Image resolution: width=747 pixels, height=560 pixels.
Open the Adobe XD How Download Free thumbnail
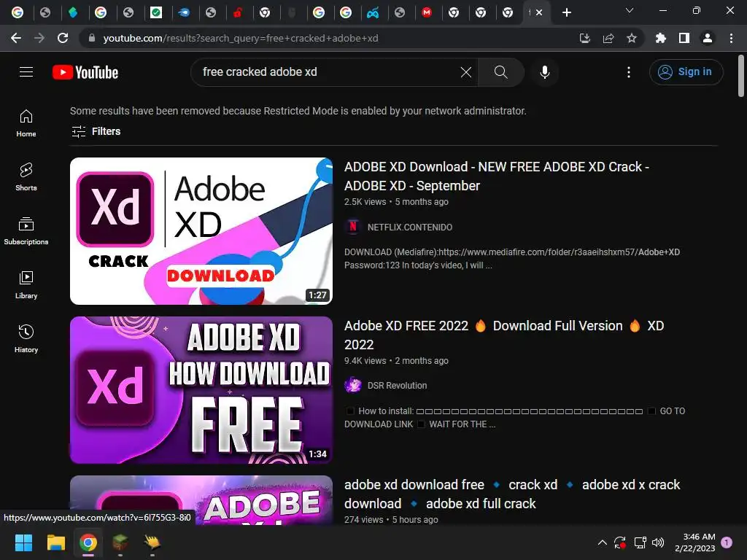[x=201, y=390]
